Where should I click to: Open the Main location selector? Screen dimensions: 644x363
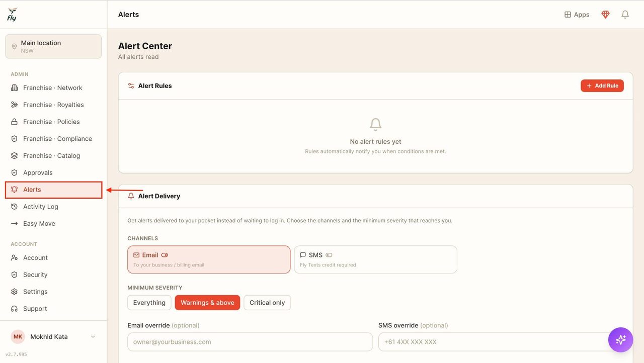[53, 46]
